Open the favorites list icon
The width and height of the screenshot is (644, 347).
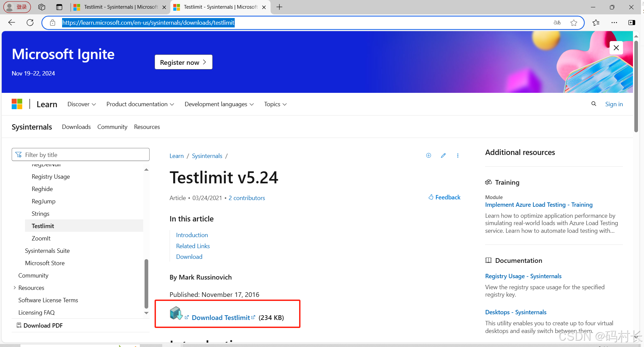point(596,22)
